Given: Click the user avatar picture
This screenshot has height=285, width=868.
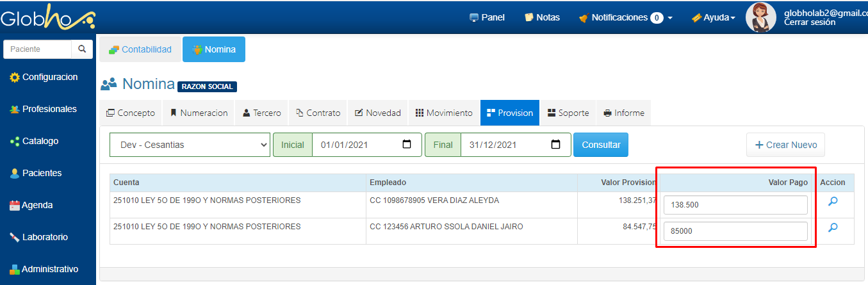Looking at the screenshot, I should coord(761,17).
